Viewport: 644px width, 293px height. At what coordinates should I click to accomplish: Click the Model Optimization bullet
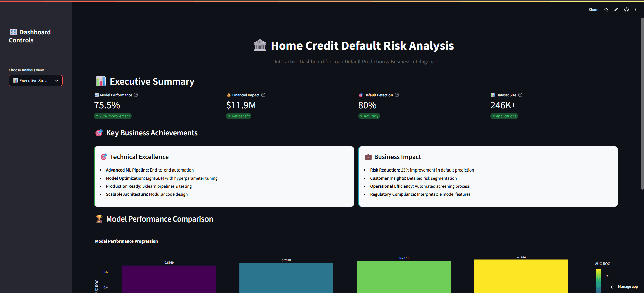point(162,178)
